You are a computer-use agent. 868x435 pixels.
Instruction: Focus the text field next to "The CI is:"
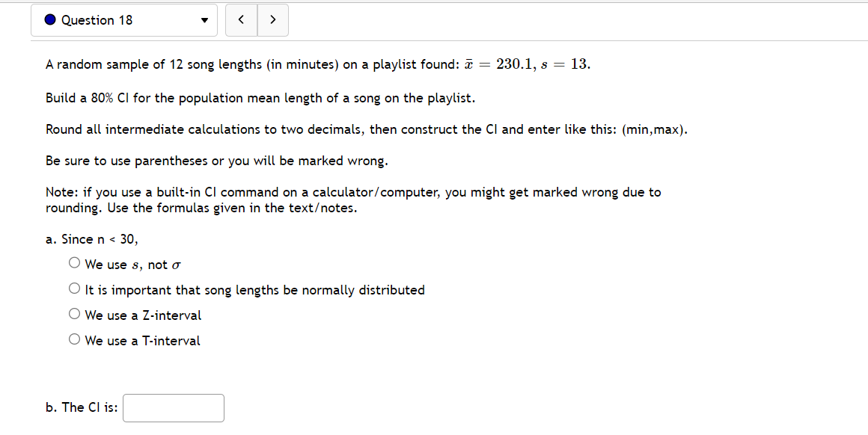[173, 407]
